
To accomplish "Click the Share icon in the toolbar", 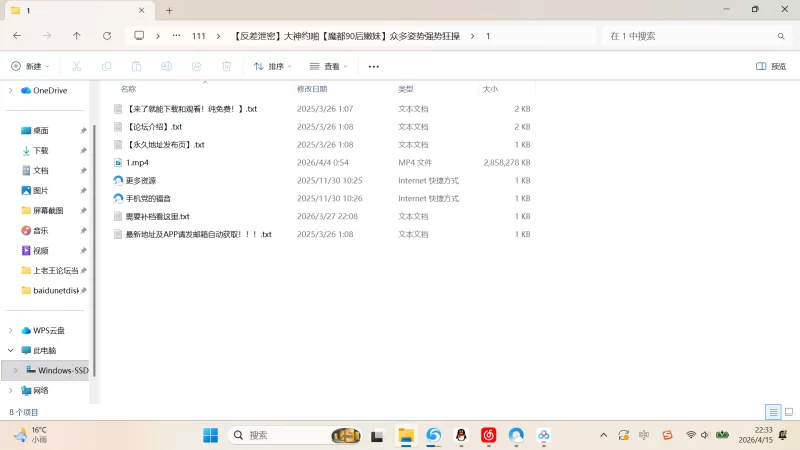I will (x=197, y=66).
